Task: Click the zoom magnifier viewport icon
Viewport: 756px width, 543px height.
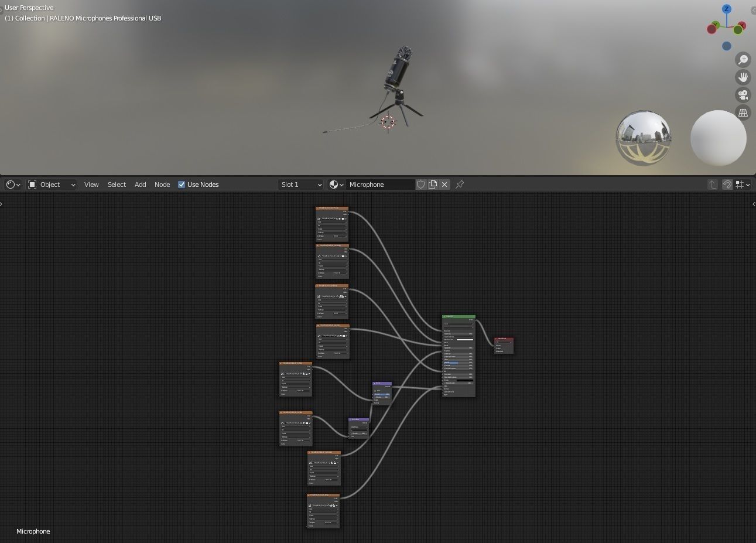Action: (743, 59)
